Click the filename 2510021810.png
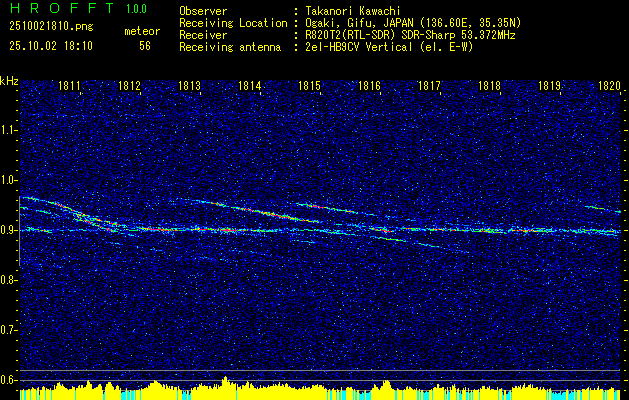Image resolution: width=629 pixels, height=400 pixels. (51, 27)
